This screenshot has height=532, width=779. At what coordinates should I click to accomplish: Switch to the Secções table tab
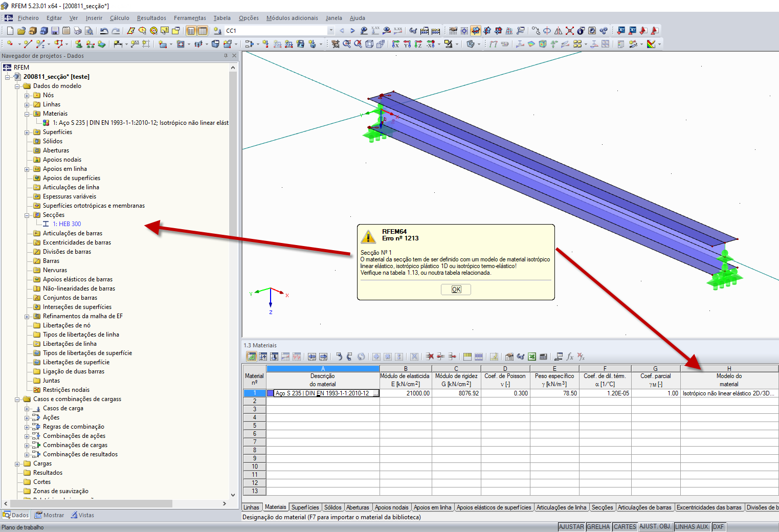tap(602, 507)
